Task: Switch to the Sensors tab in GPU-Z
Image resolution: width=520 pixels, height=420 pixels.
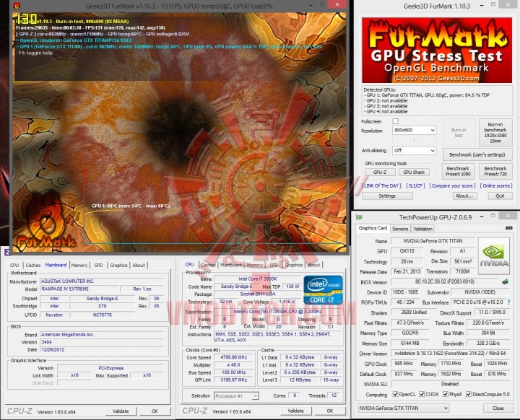Action: point(400,229)
